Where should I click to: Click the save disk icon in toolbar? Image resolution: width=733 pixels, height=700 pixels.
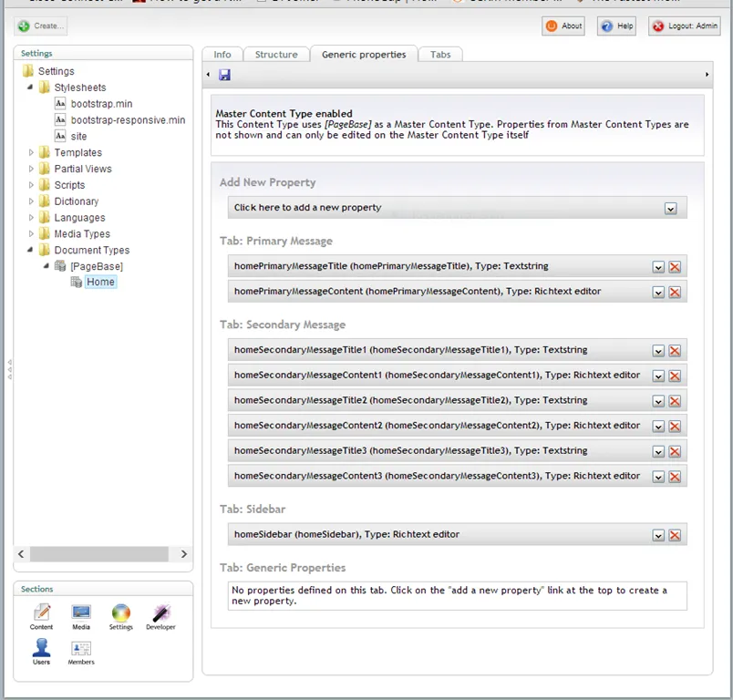pos(224,75)
